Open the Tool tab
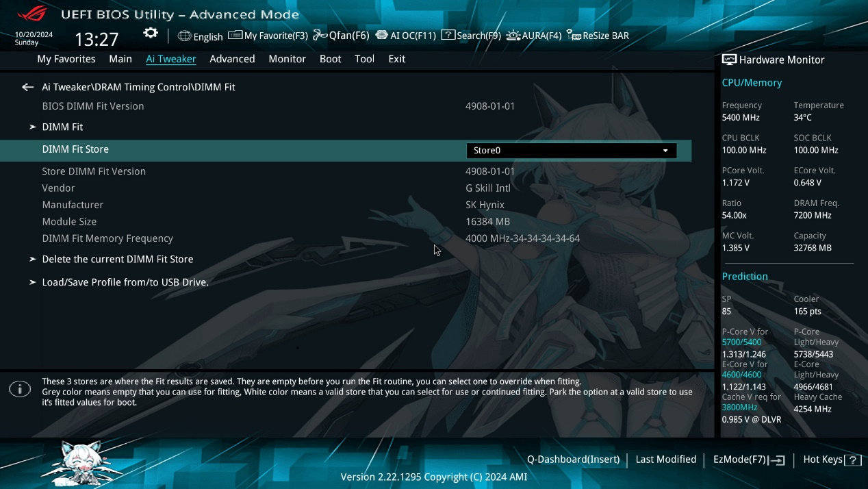The width and height of the screenshot is (868, 489). [364, 59]
